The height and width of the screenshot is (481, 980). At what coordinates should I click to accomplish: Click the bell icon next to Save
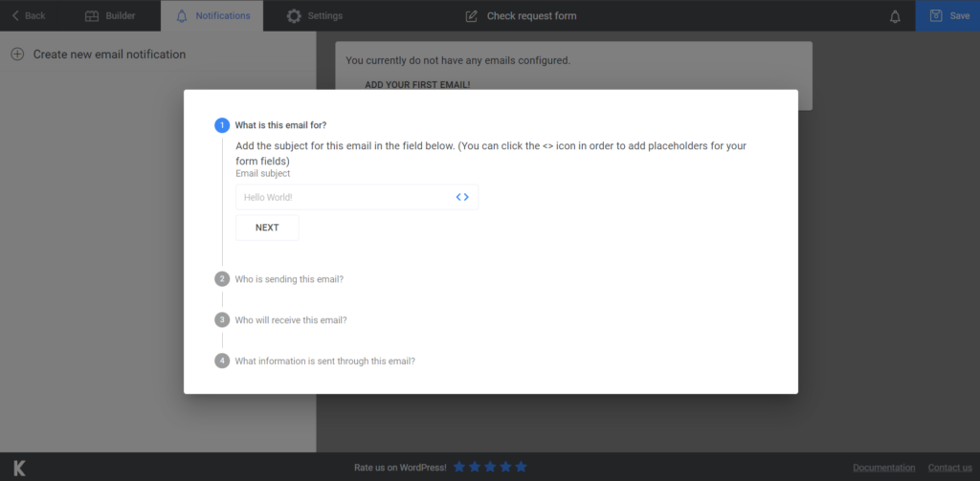895,17
